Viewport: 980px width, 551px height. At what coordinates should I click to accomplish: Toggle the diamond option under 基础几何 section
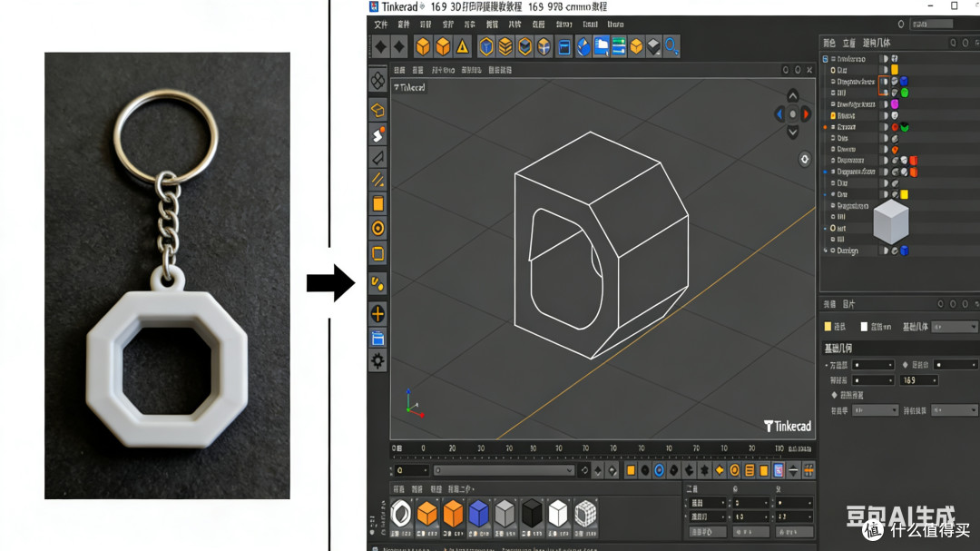835,395
